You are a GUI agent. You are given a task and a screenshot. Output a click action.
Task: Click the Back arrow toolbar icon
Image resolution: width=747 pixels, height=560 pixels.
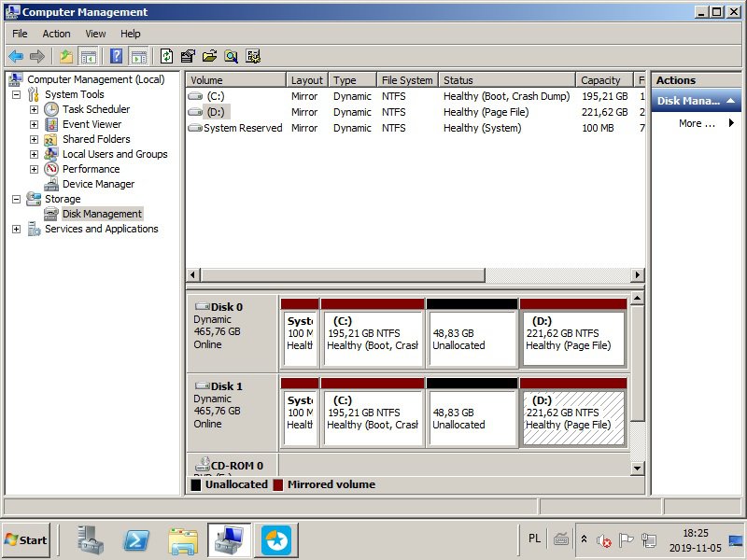click(16, 56)
